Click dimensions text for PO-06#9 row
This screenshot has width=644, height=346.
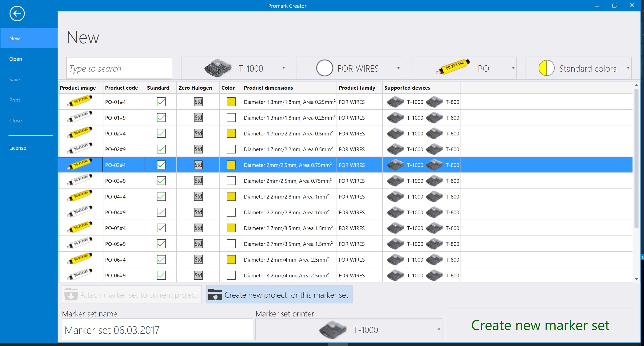pyautogui.click(x=286, y=275)
